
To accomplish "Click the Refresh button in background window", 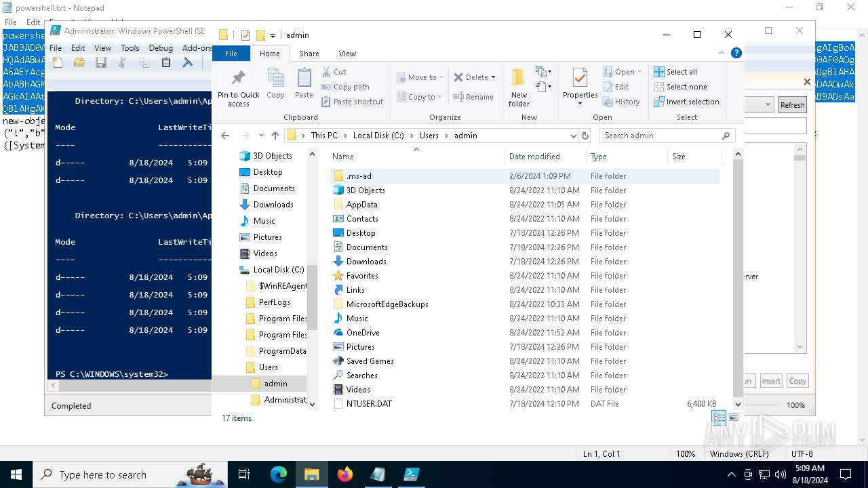I will click(x=792, y=105).
